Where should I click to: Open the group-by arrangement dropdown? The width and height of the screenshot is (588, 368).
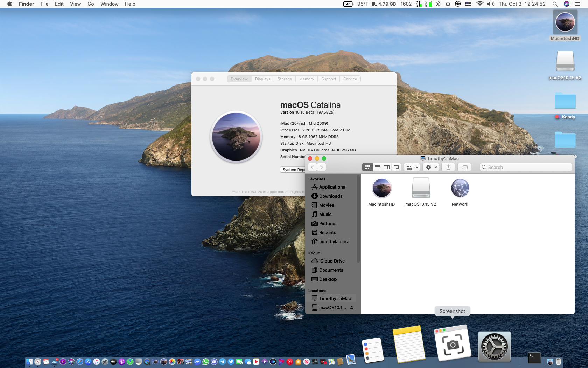pyautogui.click(x=412, y=168)
